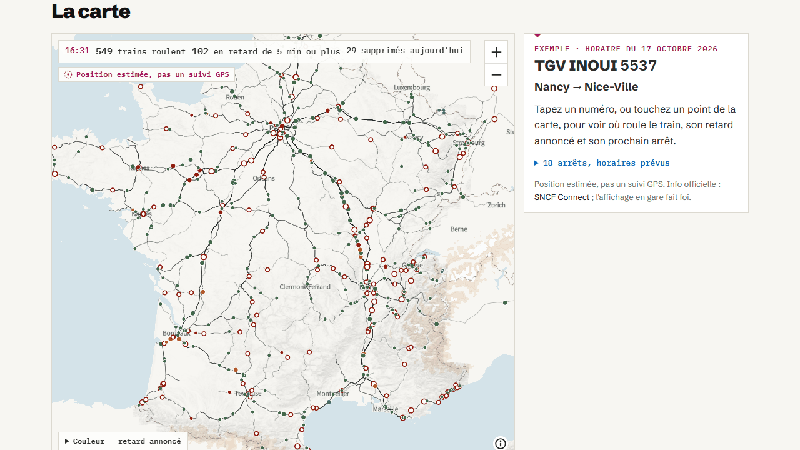Click the Rouen label on the map

[235, 97]
